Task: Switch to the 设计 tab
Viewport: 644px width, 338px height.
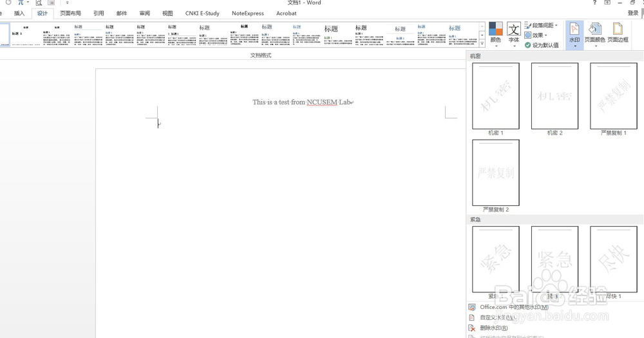Action: pyautogui.click(x=43, y=13)
